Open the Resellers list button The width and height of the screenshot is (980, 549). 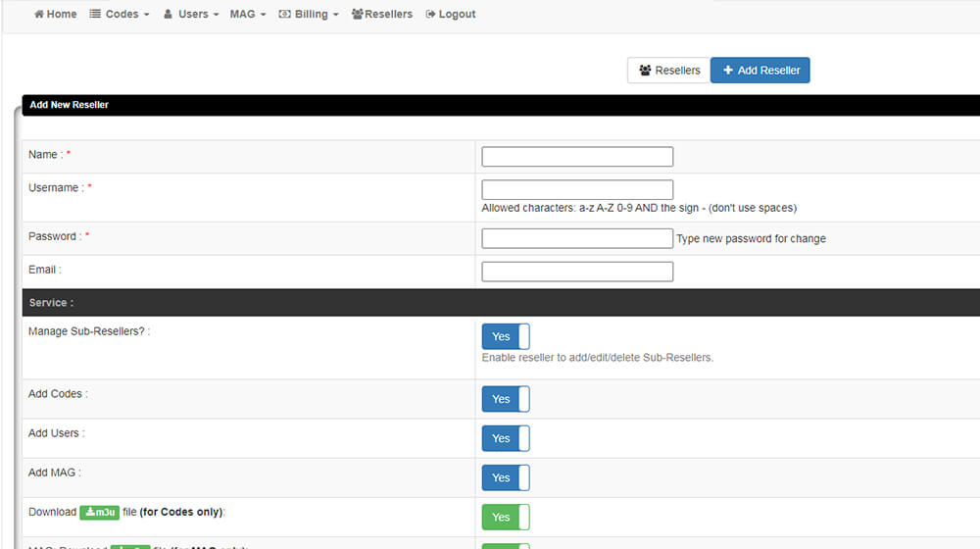668,71
